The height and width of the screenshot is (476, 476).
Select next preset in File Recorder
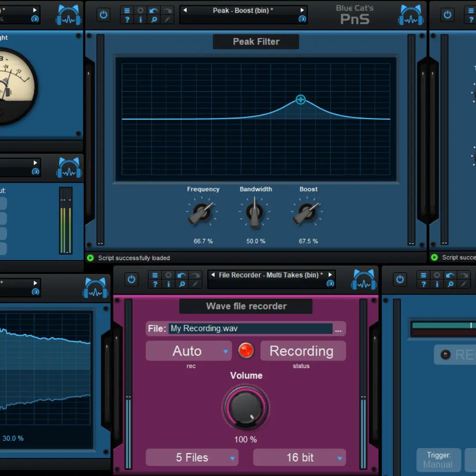tap(330, 275)
